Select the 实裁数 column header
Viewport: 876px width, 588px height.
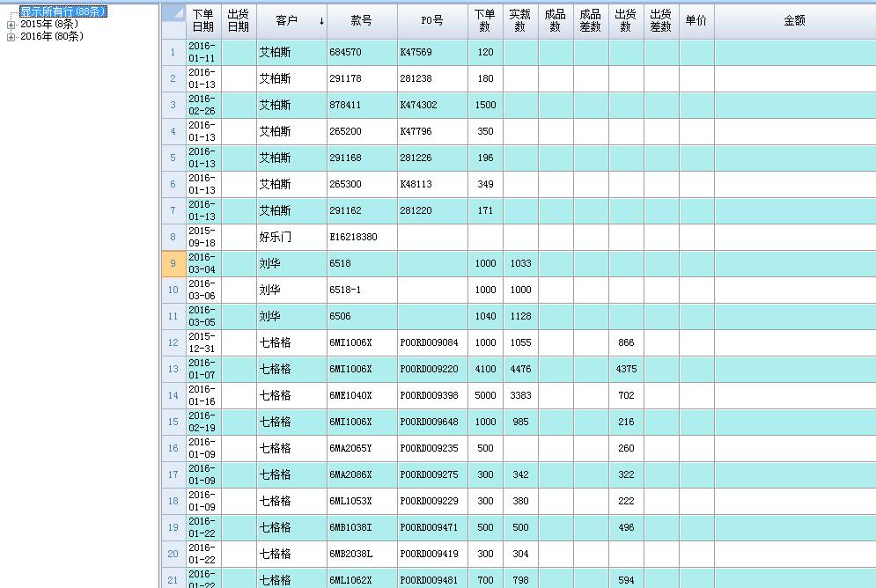(520, 21)
